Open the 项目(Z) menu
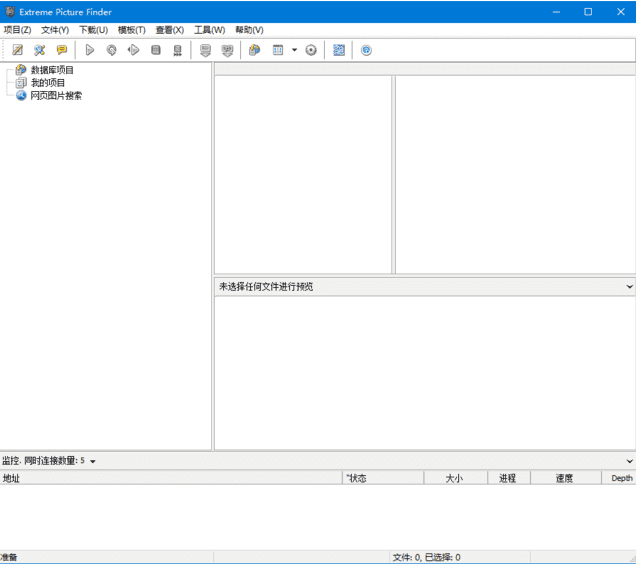Screen dimensions: 636x567 click(17, 30)
